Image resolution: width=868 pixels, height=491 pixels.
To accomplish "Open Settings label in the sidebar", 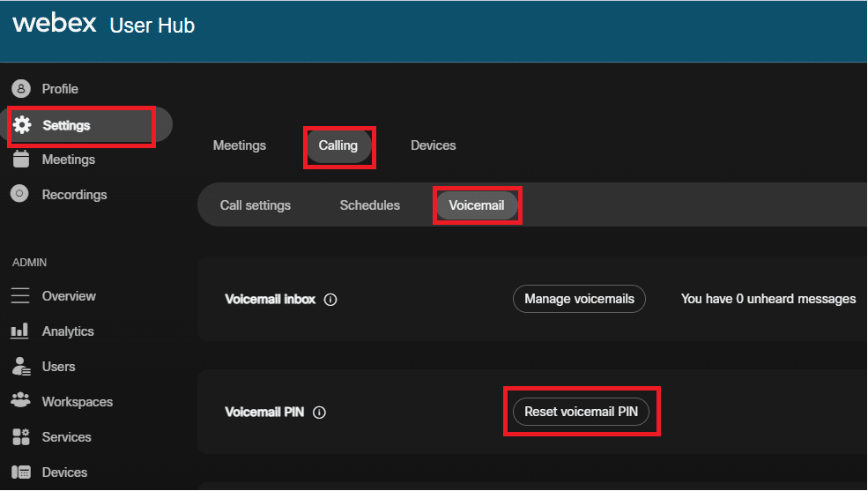I will click(x=66, y=126).
